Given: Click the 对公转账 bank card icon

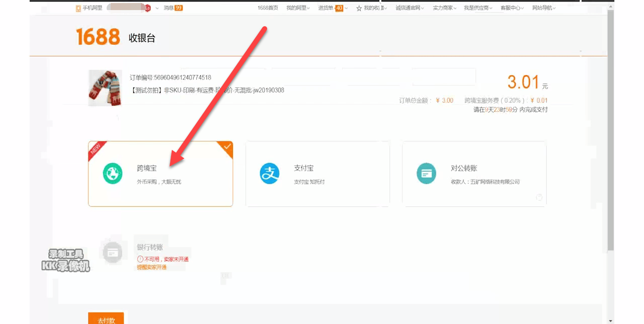Looking at the screenshot, I should [x=426, y=173].
